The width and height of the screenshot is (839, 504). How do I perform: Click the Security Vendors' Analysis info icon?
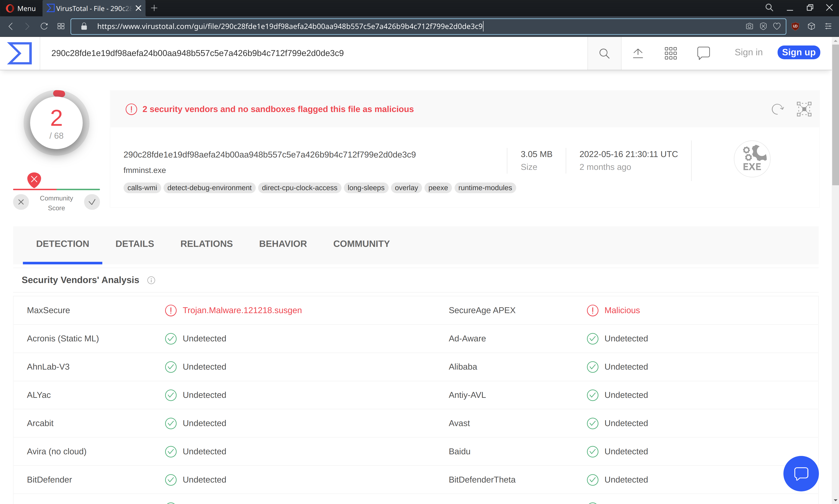coord(151,280)
